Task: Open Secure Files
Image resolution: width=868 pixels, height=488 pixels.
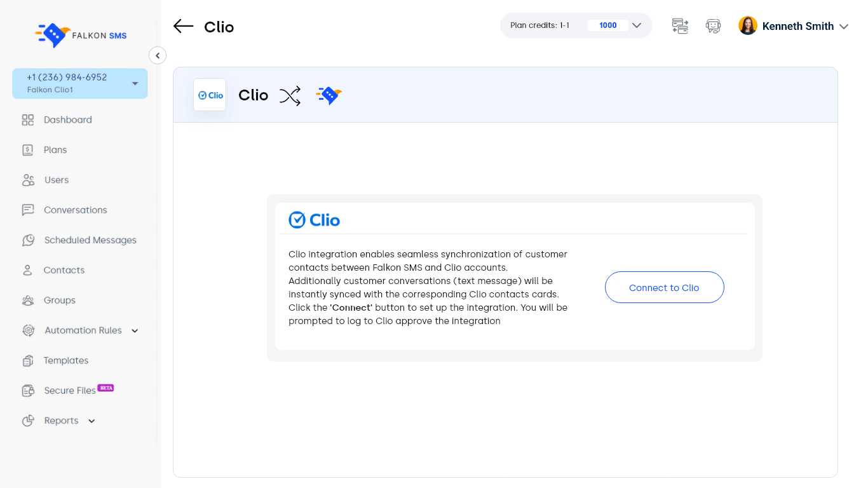Action: coord(70,391)
